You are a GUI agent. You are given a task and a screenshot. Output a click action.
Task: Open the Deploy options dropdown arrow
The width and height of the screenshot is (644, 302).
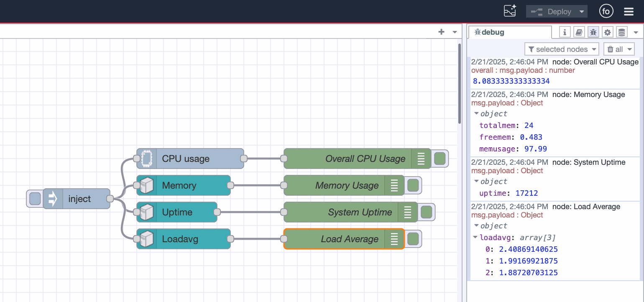[582, 11]
